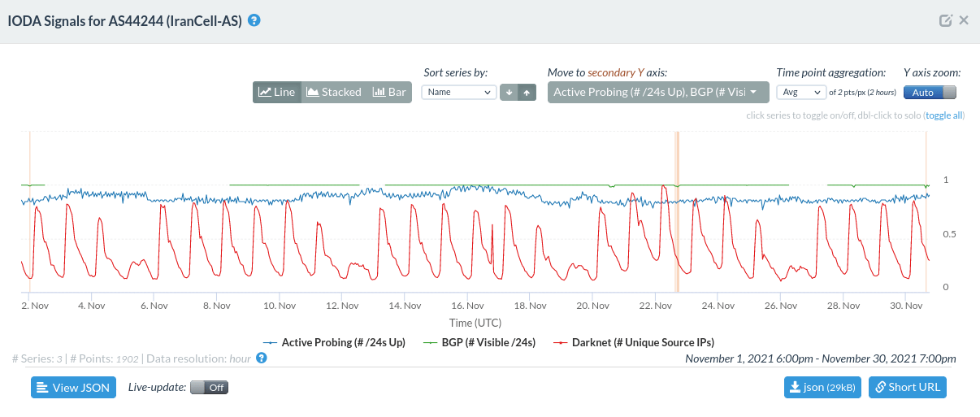
Task: Click the 'Time (UTC)' axis title below chart
Action: [477, 323]
